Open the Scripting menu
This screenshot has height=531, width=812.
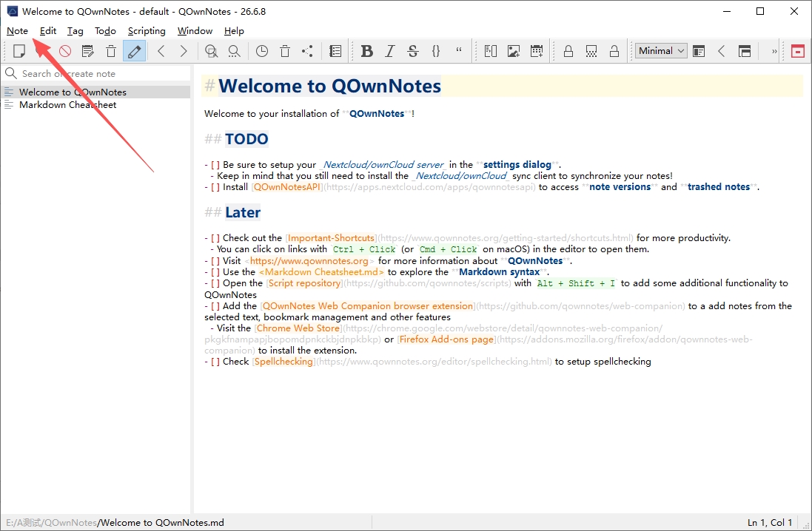point(147,31)
